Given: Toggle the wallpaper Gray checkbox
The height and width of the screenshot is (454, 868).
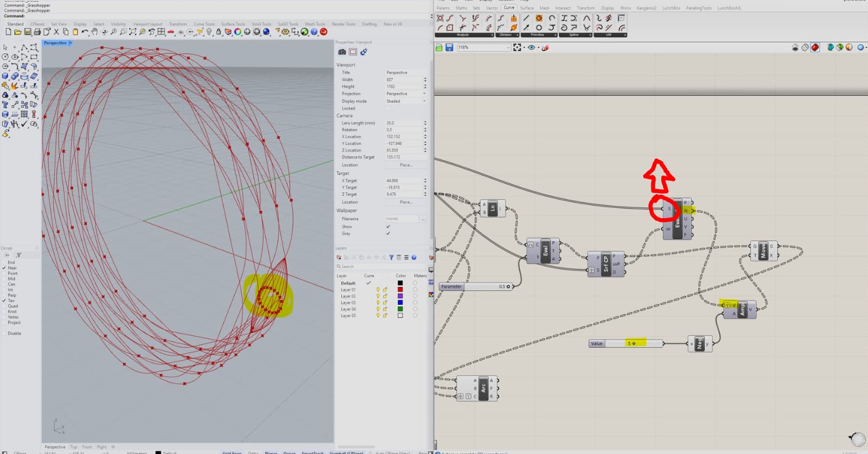Looking at the screenshot, I should [388, 233].
